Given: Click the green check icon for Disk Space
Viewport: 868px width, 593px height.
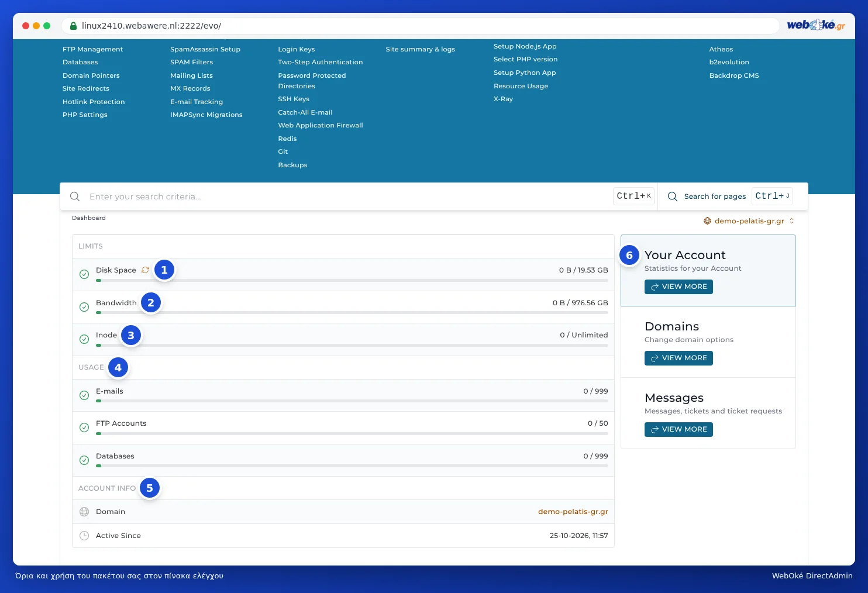Looking at the screenshot, I should coord(84,274).
